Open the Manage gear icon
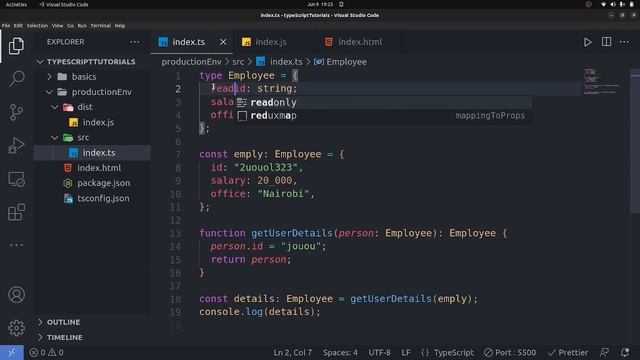The width and height of the screenshot is (640, 360). (x=16, y=328)
